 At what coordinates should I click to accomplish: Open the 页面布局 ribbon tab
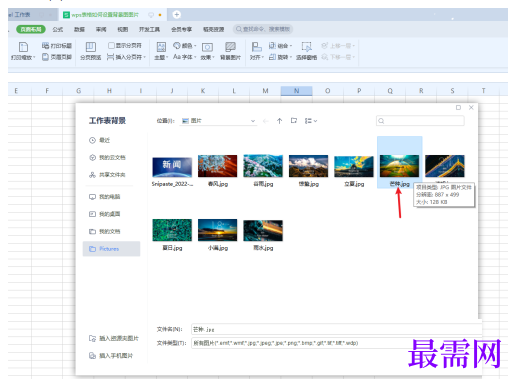click(x=31, y=29)
